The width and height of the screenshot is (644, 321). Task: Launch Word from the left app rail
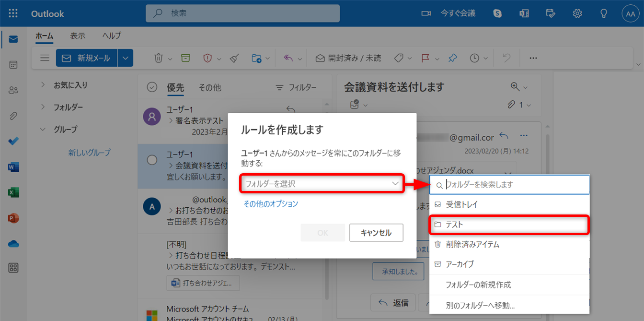click(x=13, y=167)
